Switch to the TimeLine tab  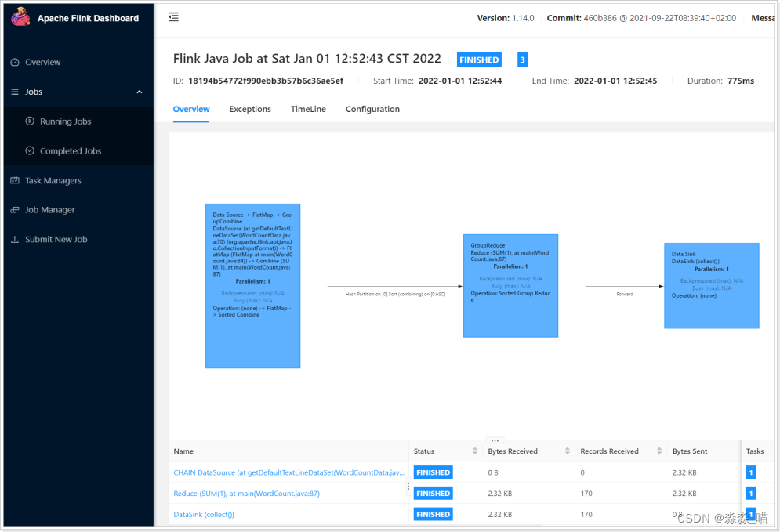tap(308, 109)
